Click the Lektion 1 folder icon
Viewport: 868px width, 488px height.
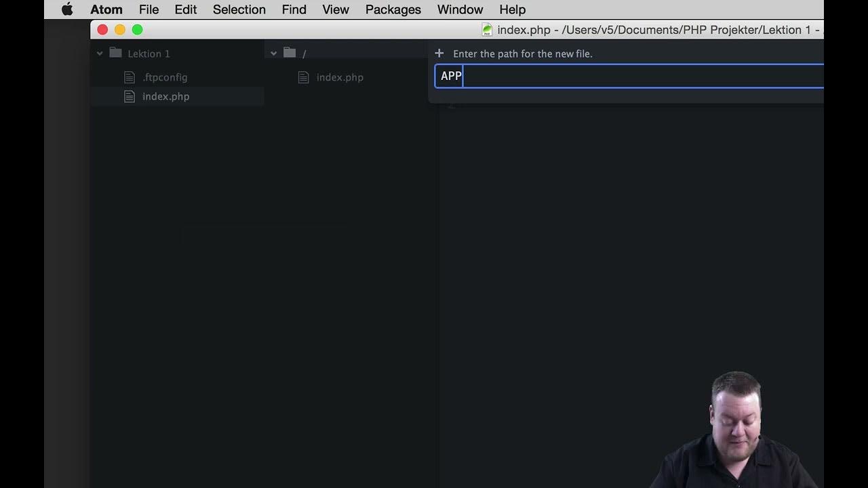115,54
